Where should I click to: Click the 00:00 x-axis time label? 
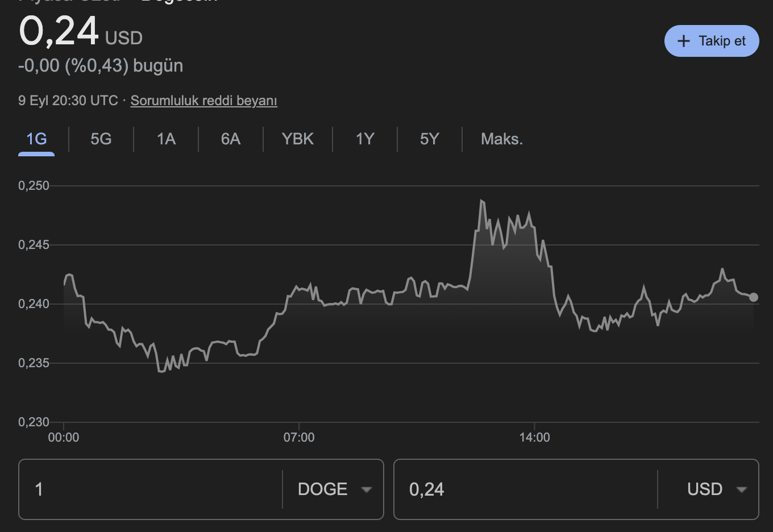tap(64, 437)
